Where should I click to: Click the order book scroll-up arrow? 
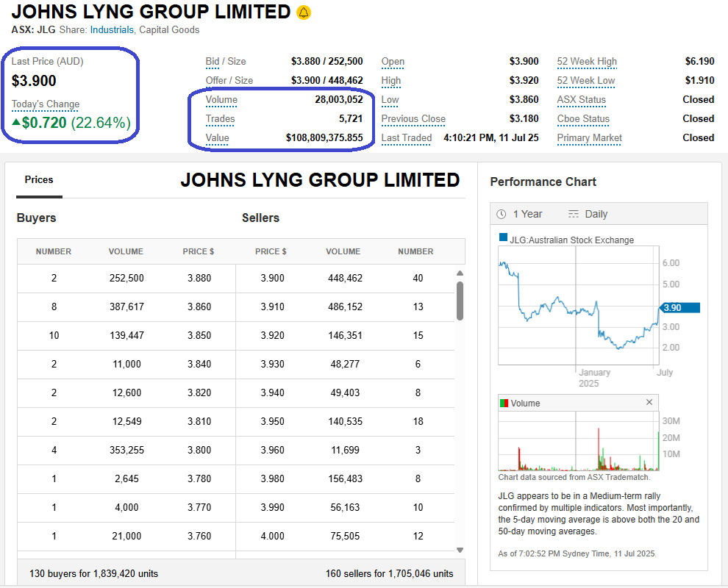pos(460,273)
